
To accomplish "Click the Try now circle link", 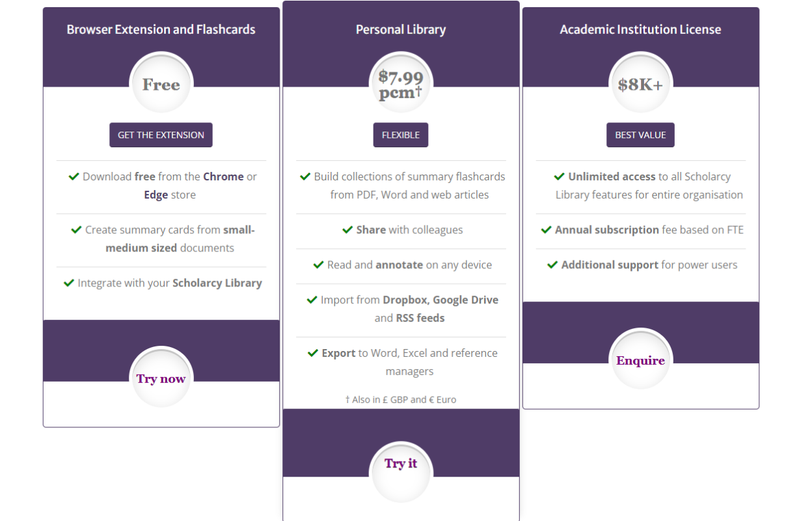I will click(x=161, y=378).
